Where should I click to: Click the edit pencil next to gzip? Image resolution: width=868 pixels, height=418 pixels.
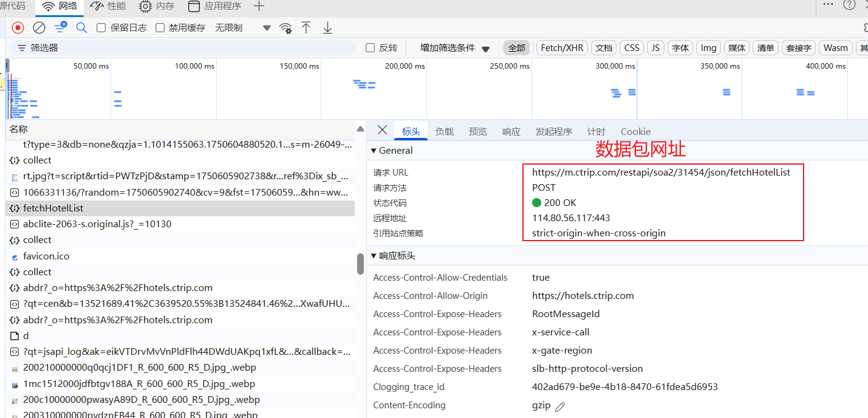560,406
